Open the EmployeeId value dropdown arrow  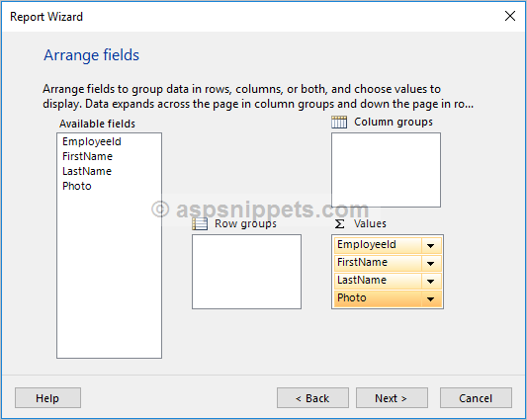pyautogui.click(x=430, y=246)
